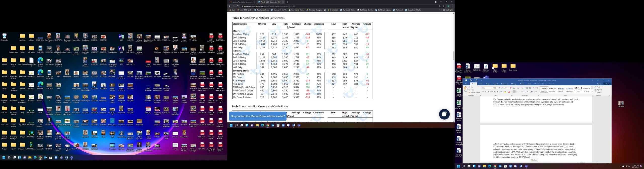Click Chrome address bar URL
The width and height of the screenshot is (644, 169).
point(269,6)
